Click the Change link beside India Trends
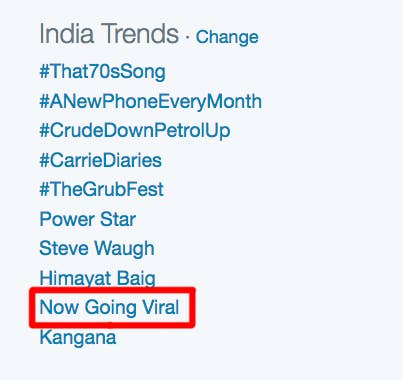Viewport: 403px width, 380px height. tap(227, 37)
